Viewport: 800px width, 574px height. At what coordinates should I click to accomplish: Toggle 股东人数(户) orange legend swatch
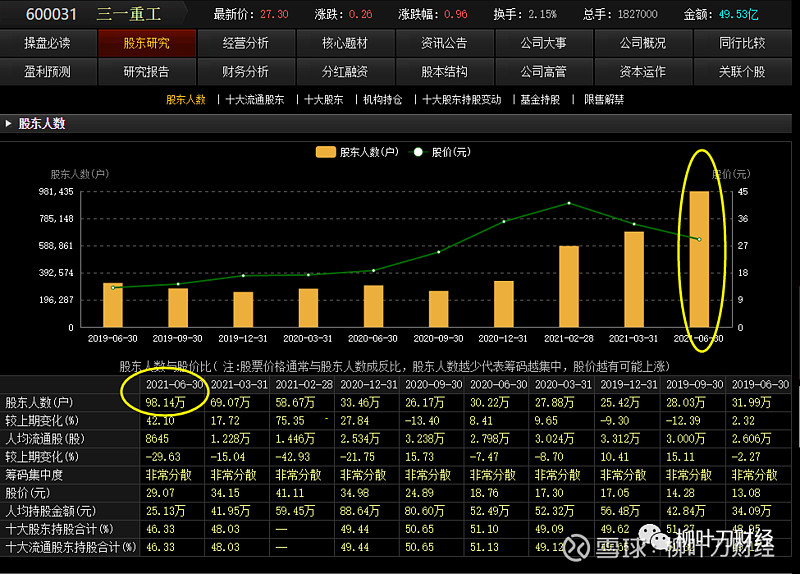point(326,152)
